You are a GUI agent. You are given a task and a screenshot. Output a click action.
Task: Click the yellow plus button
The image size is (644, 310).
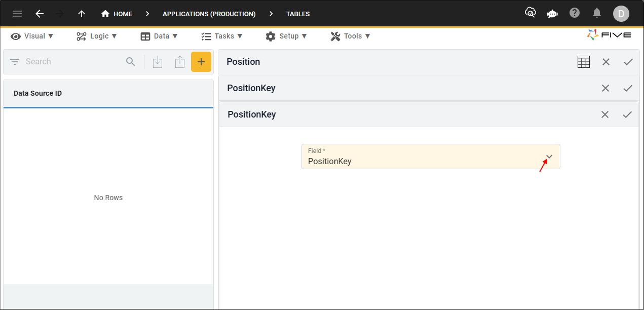[x=201, y=61]
